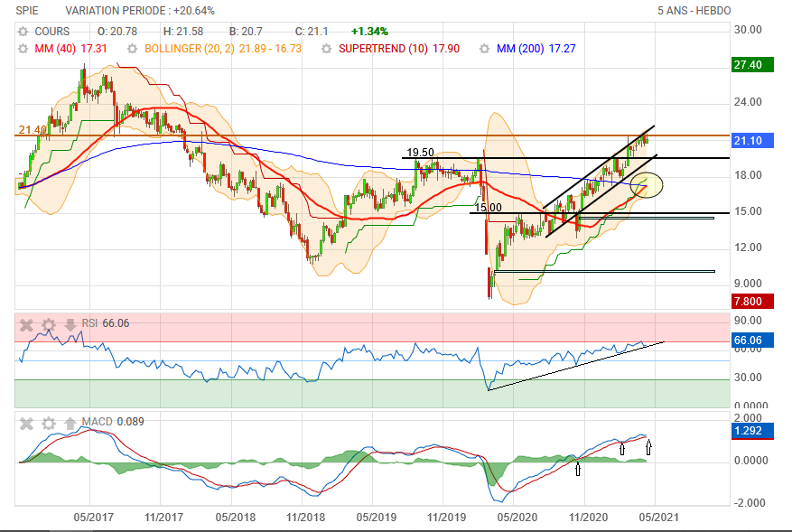This screenshot has height=532, width=792.
Task: Click the 1.292 MACD value tag
Action: point(752,431)
